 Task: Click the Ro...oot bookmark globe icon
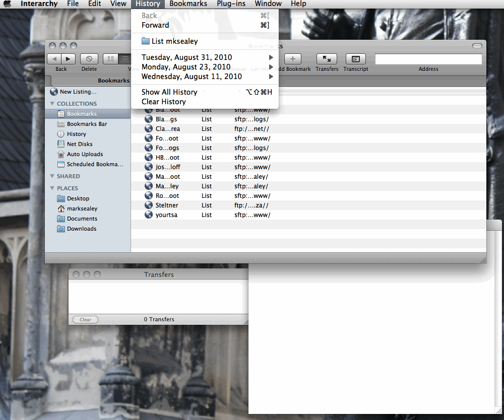[149, 195]
